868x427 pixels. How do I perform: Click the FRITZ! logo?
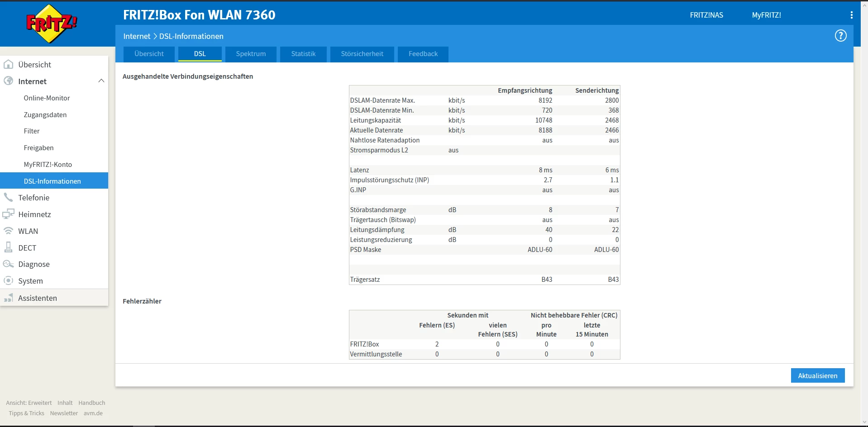point(52,24)
